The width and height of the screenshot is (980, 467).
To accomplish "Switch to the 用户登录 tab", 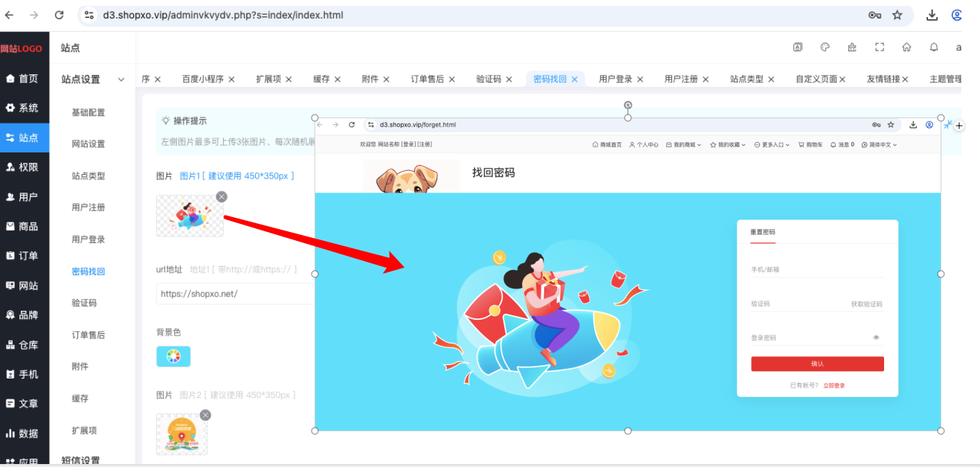I will point(616,79).
